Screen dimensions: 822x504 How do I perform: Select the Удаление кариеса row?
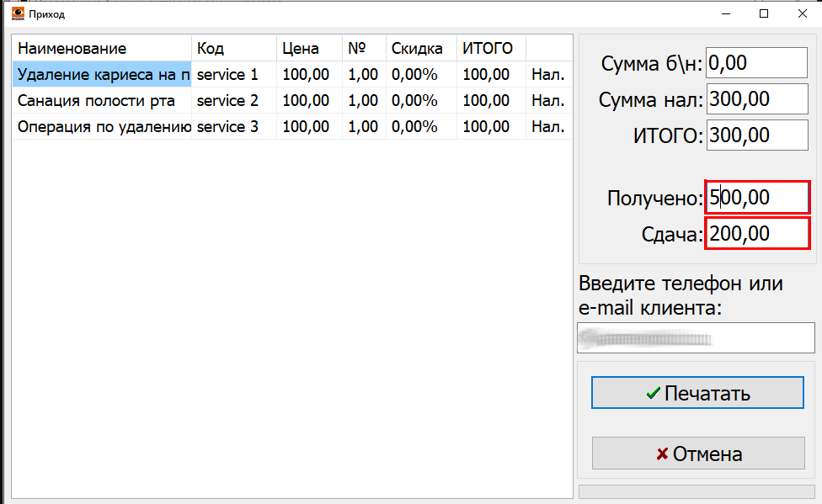click(103, 75)
